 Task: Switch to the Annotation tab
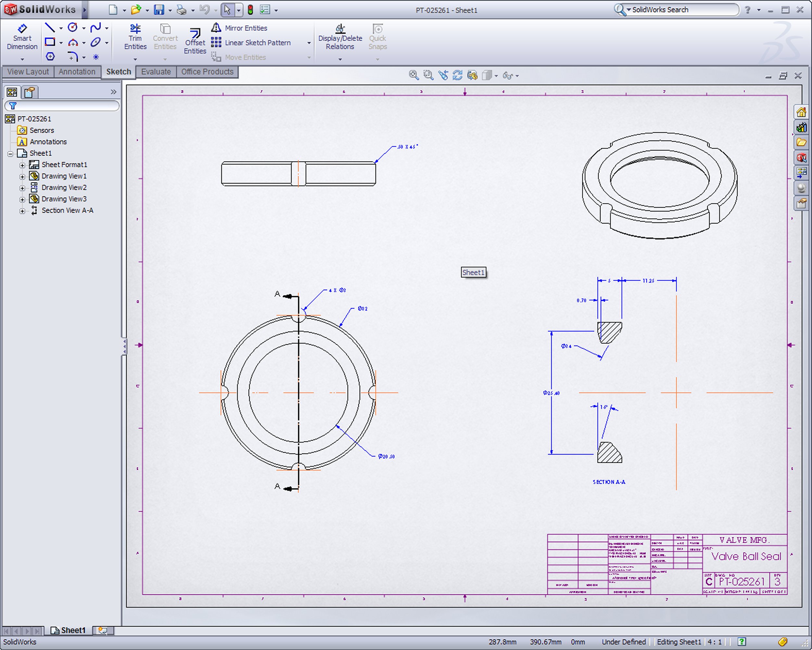[x=77, y=71]
